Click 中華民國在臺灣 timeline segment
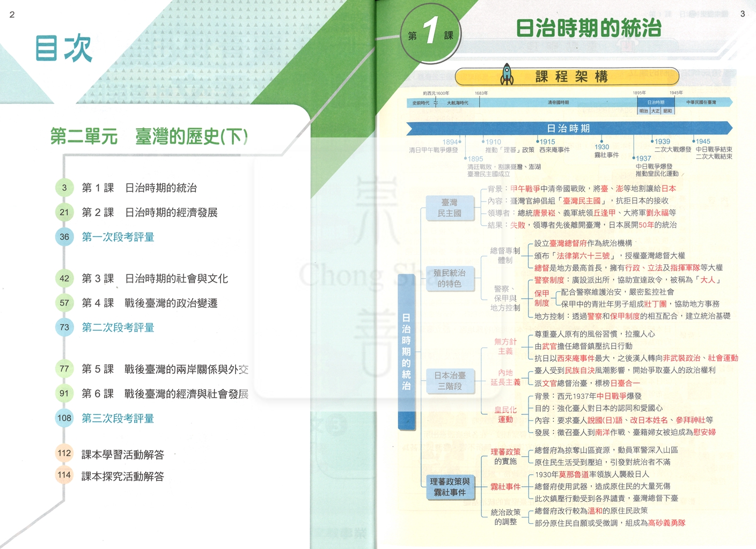 point(701,102)
